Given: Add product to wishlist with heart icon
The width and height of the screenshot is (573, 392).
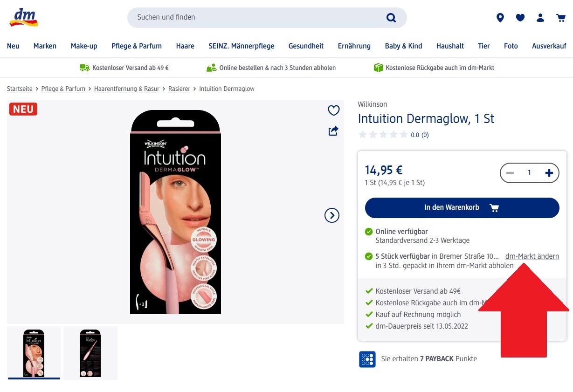Looking at the screenshot, I should click(333, 110).
